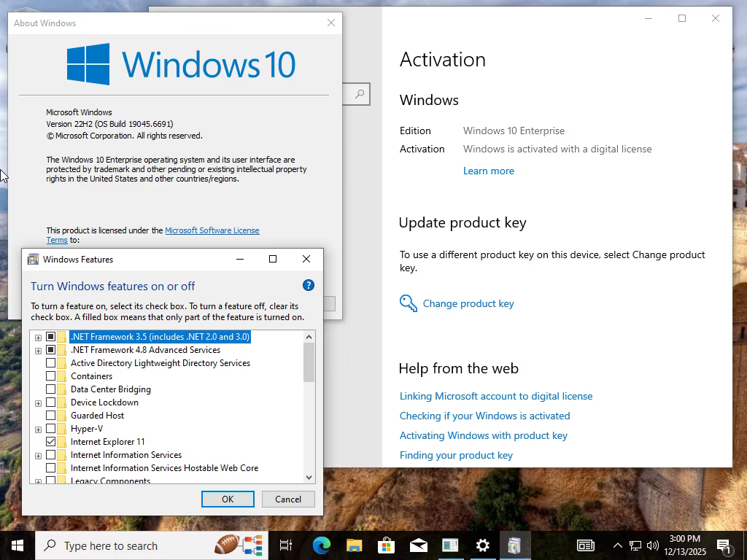Expand .NET Framework 4.8 Advanced Services node

(x=38, y=351)
